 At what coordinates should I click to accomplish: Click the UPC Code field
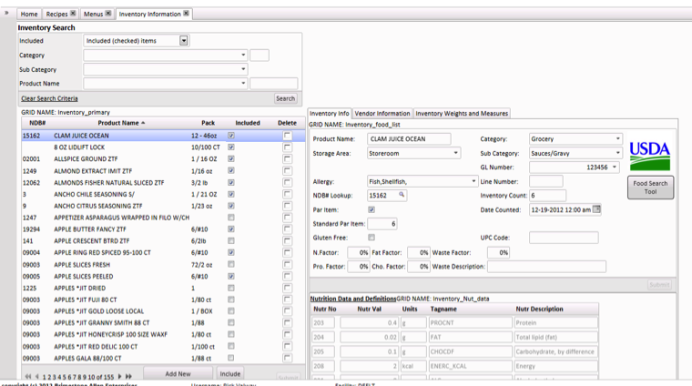(564, 237)
